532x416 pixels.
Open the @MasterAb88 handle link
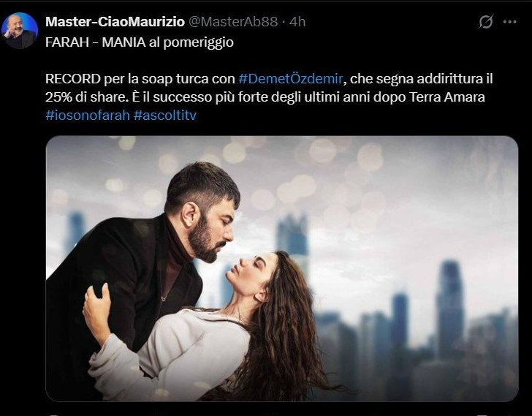point(233,22)
